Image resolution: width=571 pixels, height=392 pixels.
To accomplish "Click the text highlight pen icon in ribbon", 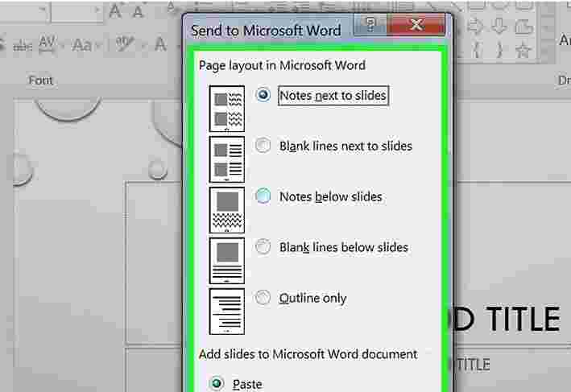I will (125, 44).
